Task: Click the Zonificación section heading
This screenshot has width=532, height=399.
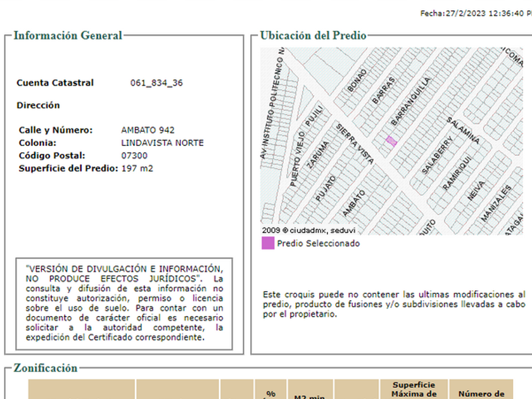Action: [46, 368]
